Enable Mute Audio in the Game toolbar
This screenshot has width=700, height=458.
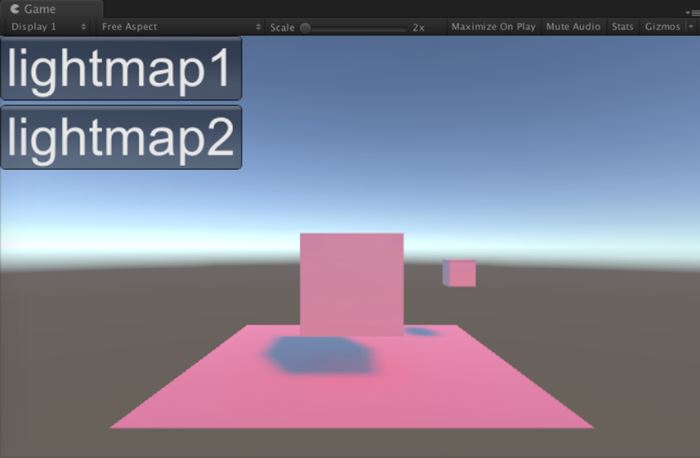pyautogui.click(x=573, y=27)
